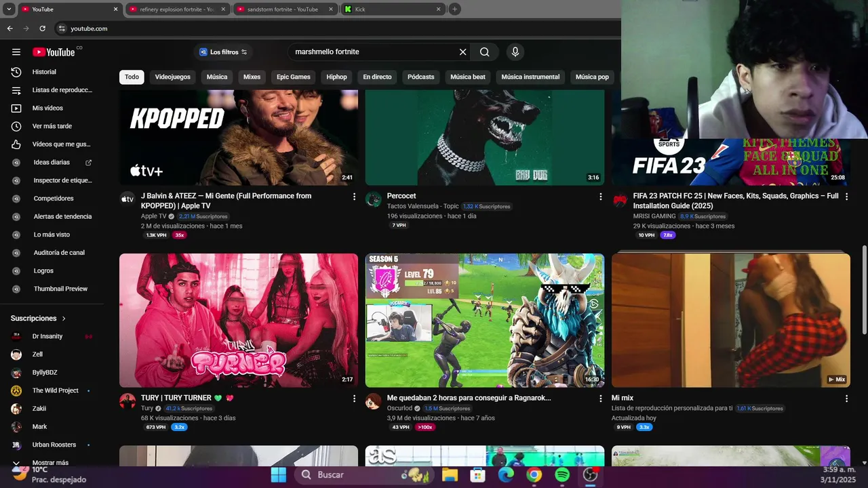This screenshot has height=488, width=868.
Task: Click the taskbar Buscar search field
Action: pos(366,475)
